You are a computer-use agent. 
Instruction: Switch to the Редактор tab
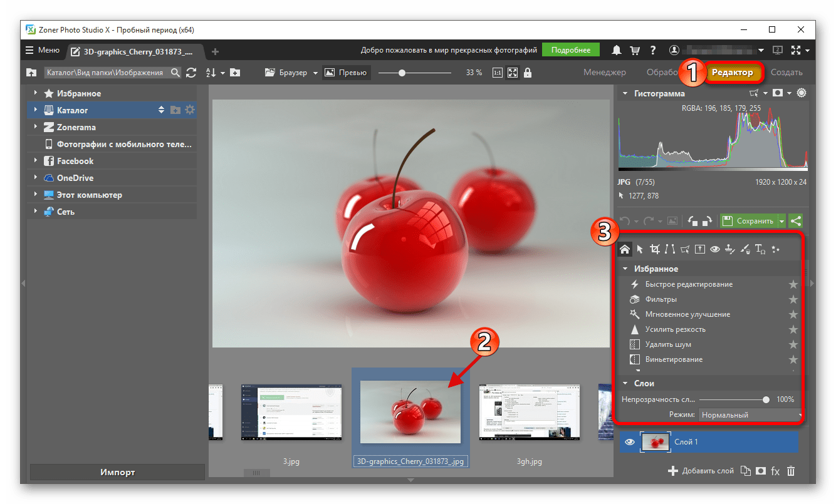click(733, 73)
